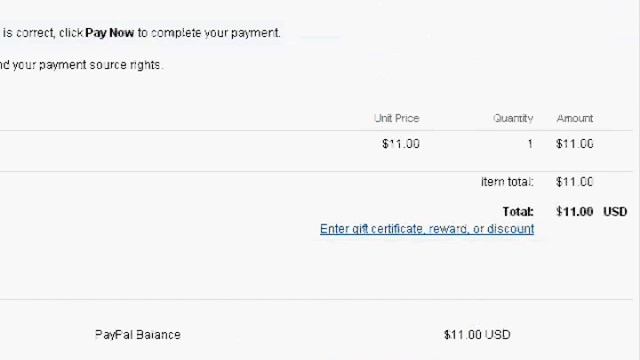Select the Amount column header
Image resolution: width=640 pixels, height=360 pixels.
575,118
